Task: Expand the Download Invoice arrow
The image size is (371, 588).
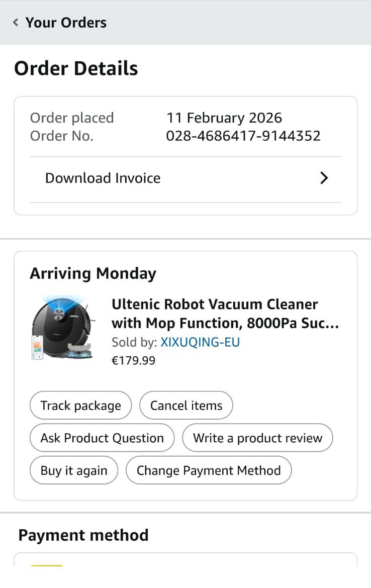Action: (324, 178)
